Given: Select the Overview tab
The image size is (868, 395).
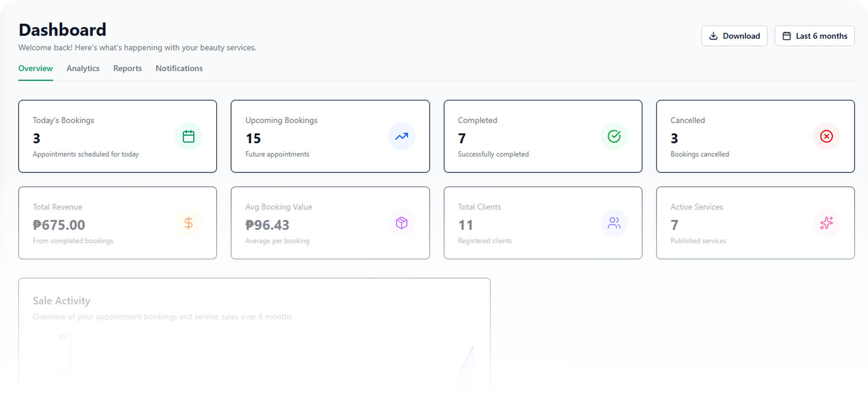Looking at the screenshot, I should [35, 68].
